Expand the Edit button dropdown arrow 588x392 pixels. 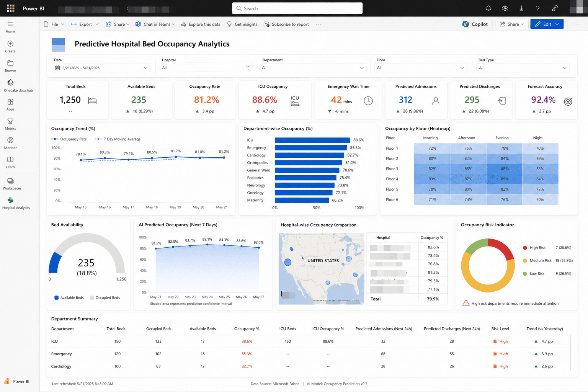(x=557, y=24)
